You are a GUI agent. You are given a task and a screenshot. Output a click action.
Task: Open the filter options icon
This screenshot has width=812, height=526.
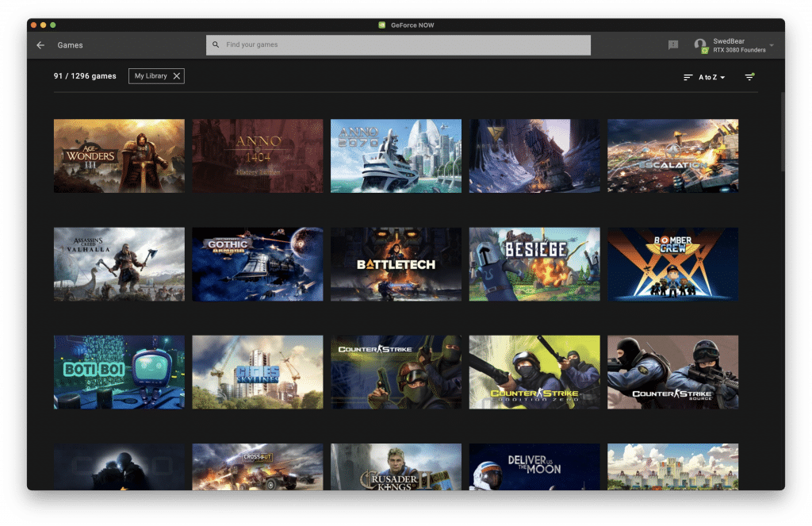tap(749, 77)
